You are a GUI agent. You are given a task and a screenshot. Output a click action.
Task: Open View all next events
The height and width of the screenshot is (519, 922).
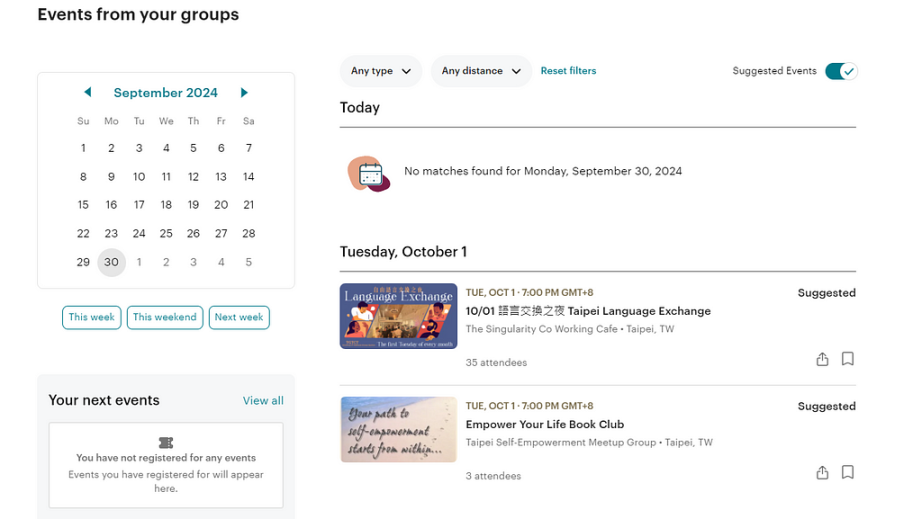point(263,400)
